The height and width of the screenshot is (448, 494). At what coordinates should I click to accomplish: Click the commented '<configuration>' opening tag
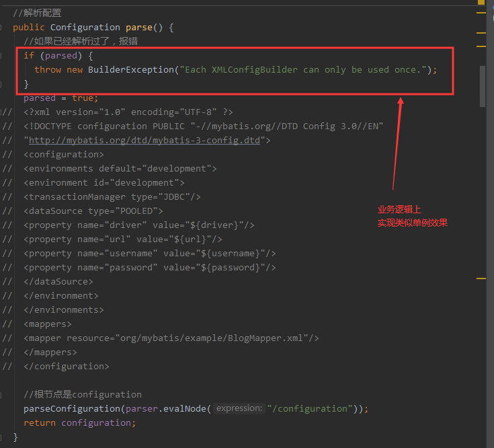(x=64, y=155)
